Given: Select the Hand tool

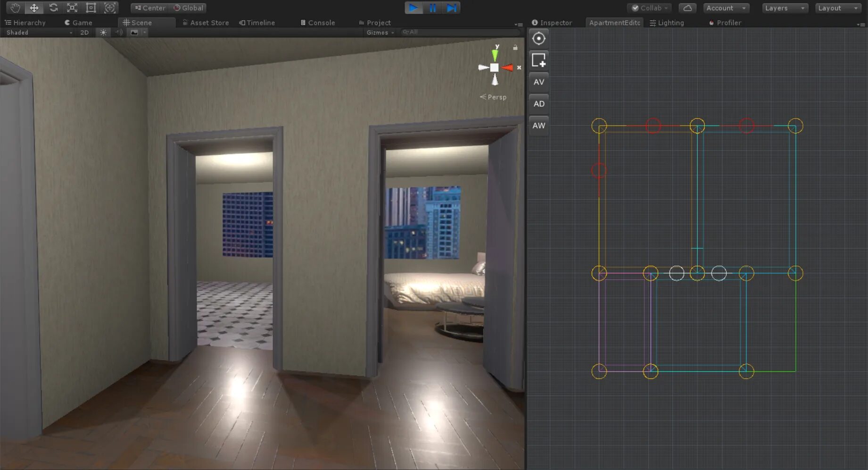Looking at the screenshot, I should pos(15,8).
